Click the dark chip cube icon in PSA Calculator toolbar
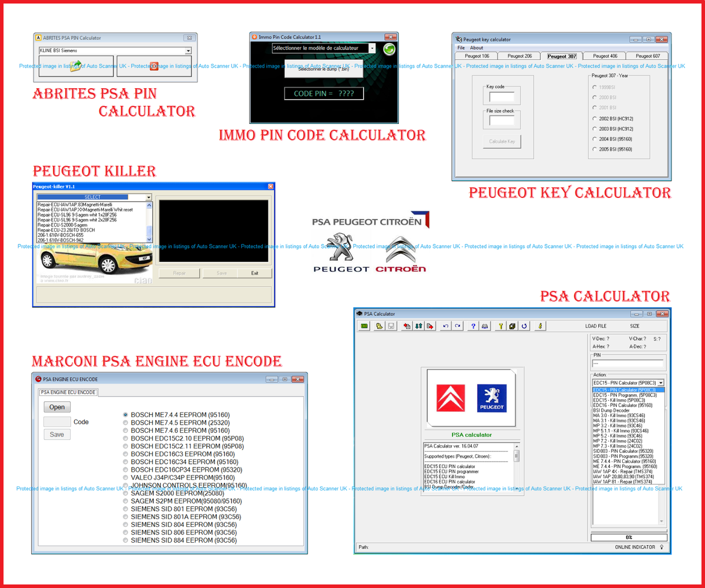705x588 pixels. tap(513, 326)
